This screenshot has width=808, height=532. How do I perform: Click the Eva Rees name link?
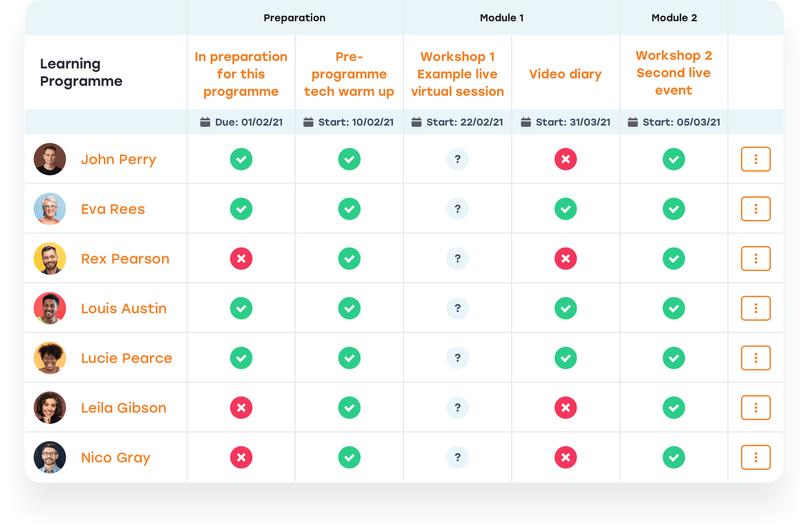113,208
